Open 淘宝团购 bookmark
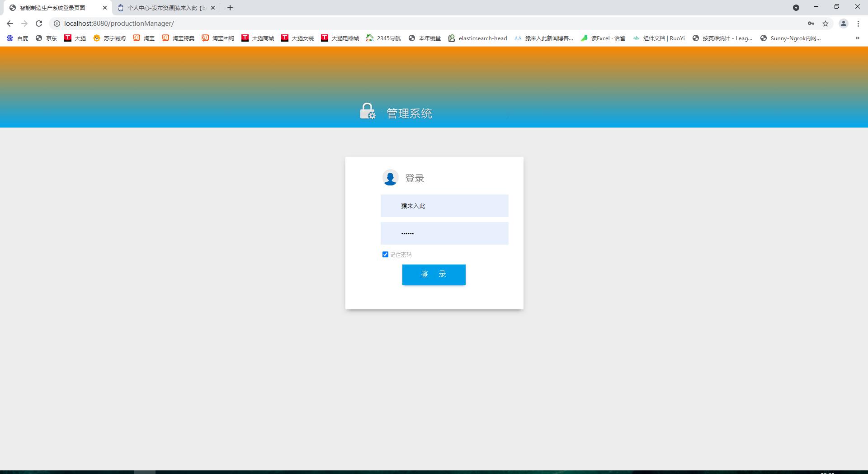 coord(218,38)
